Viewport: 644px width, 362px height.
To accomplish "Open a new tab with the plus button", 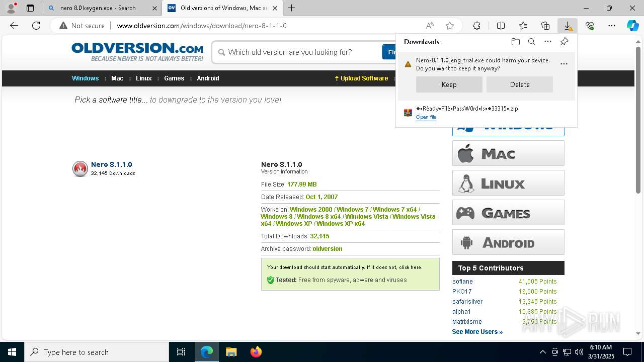I will [x=292, y=8].
